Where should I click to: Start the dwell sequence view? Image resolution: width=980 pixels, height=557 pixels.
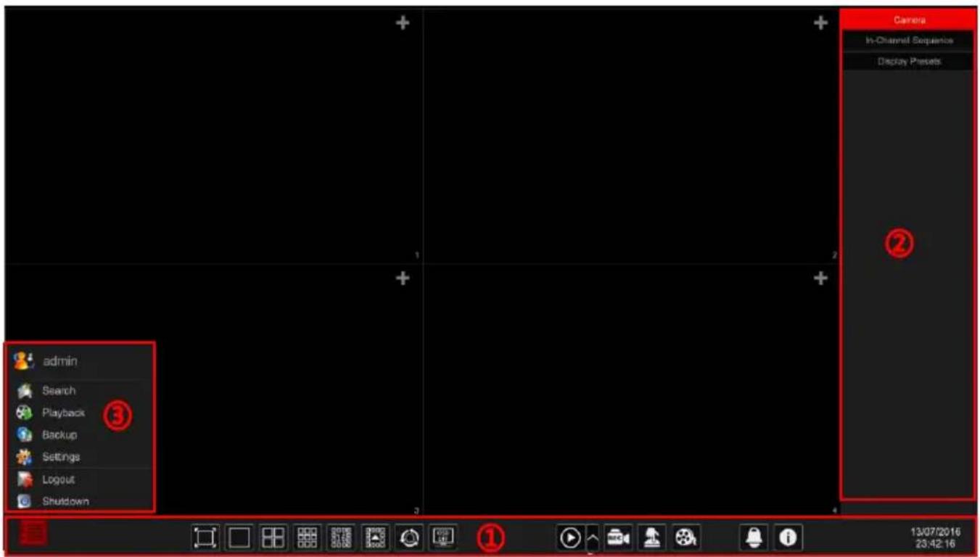tap(409, 537)
